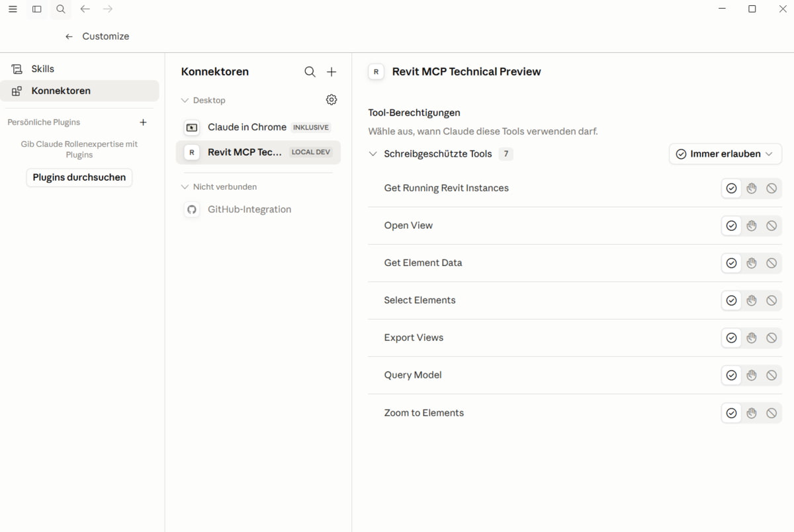Screen dimensions: 794x532
Task: Click the Select Elements label
Action: [x=419, y=300]
